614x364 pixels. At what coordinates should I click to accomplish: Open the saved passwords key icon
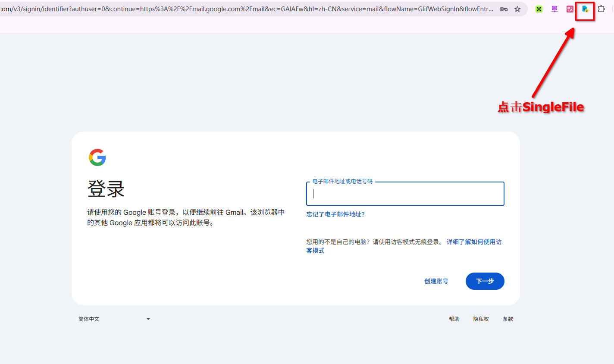click(x=504, y=9)
